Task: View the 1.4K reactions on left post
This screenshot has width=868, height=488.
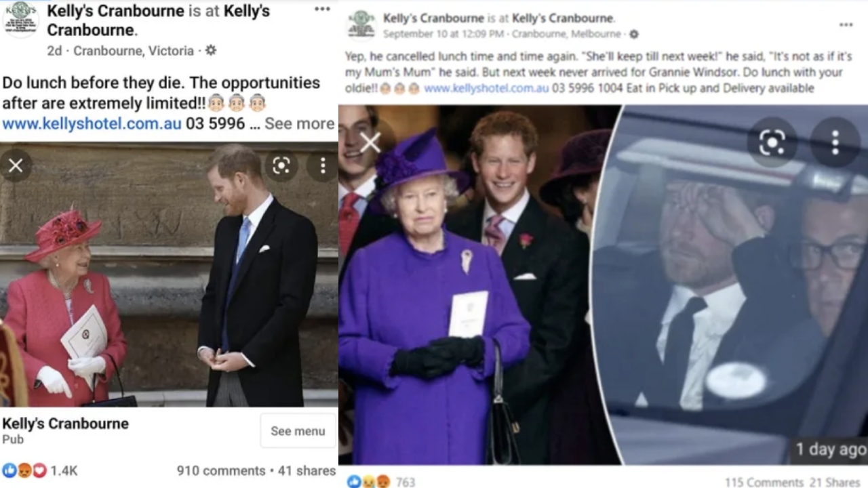Action: [40, 470]
